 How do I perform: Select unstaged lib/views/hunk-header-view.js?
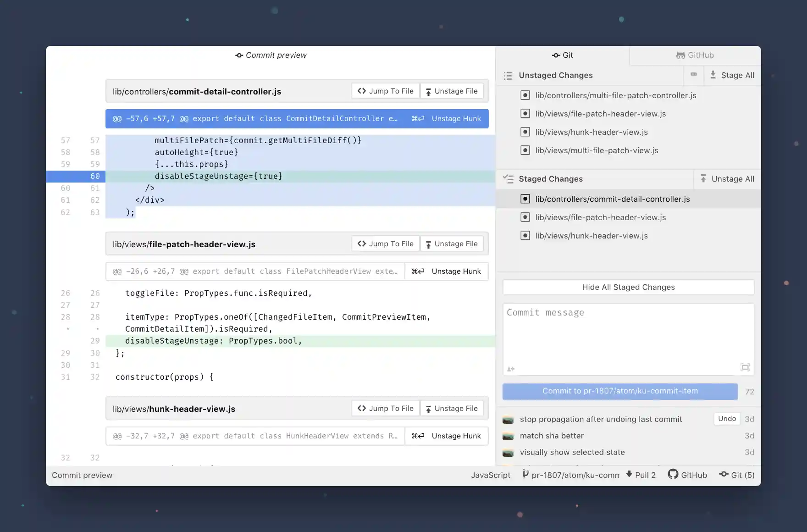(x=629, y=132)
